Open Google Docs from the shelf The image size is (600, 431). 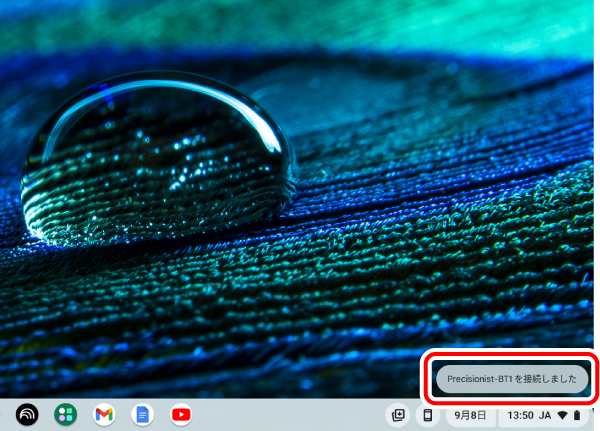click(142, 414)
